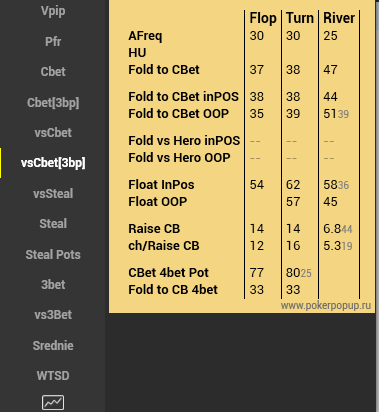Select the Pfr sidebar tab

pos(53,42)
